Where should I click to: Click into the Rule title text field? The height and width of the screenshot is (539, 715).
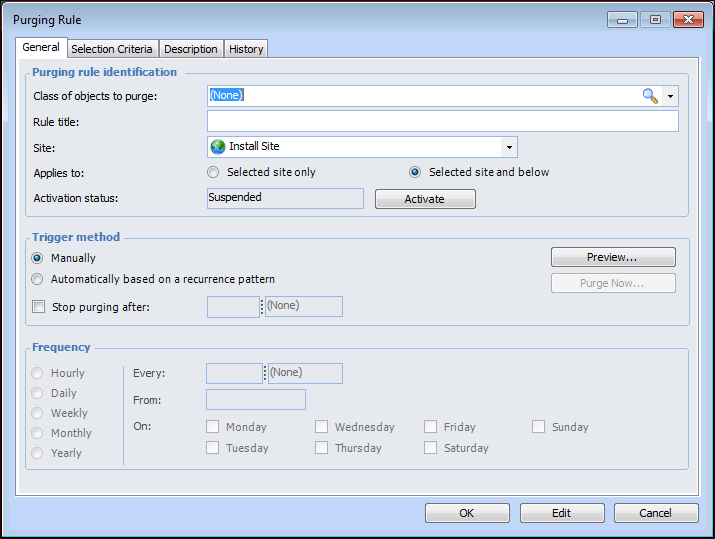[x=442, y=122]
